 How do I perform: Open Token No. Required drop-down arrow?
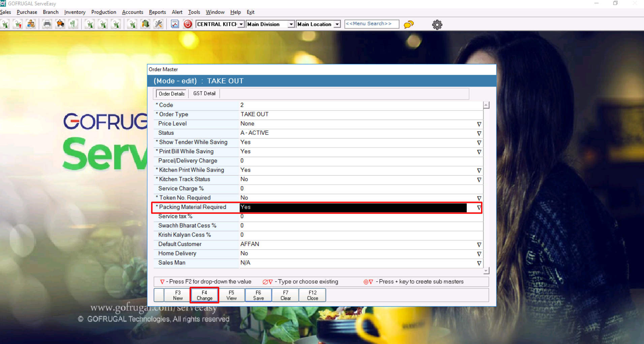click(479, 198)
